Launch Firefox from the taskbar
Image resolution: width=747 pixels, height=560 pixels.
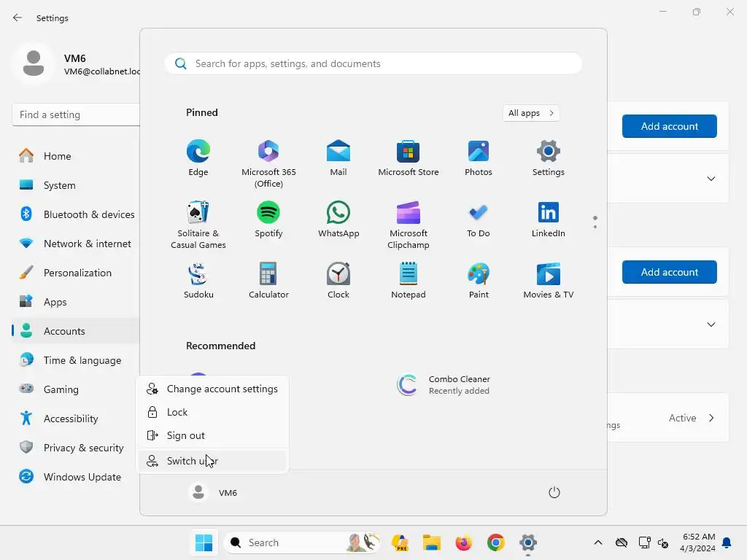(463, 542)
